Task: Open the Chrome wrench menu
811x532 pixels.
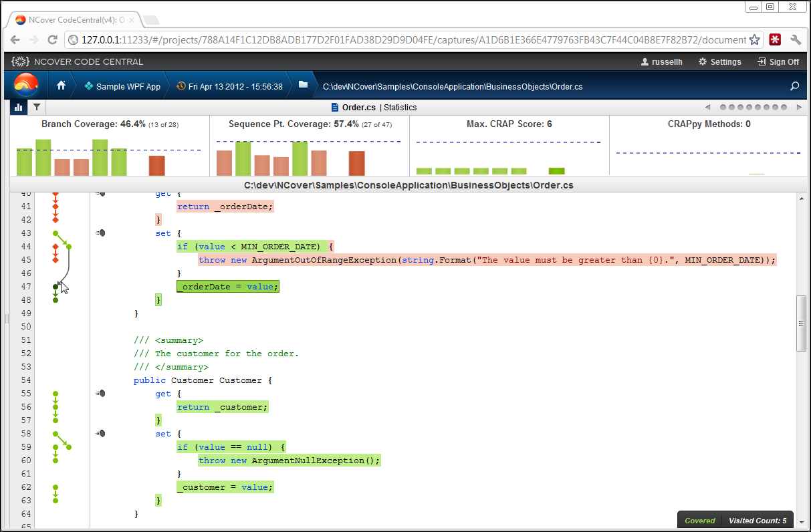Action: coord(796,39)
